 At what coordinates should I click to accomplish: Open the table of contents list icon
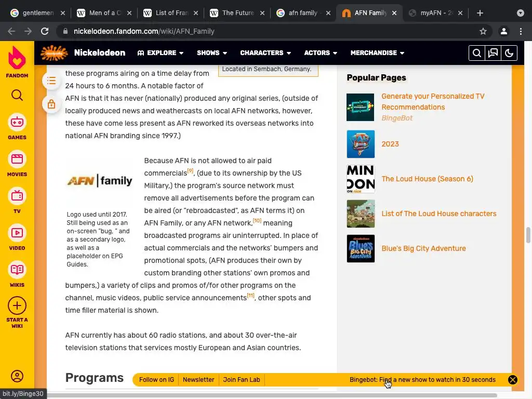click(51, 81)
